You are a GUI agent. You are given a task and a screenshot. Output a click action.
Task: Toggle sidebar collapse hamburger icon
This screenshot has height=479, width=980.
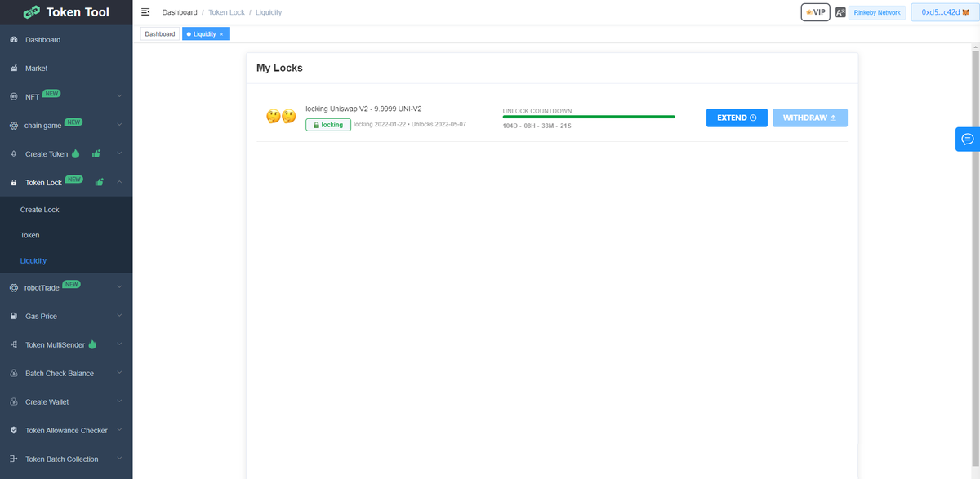[x=145, y=12]
